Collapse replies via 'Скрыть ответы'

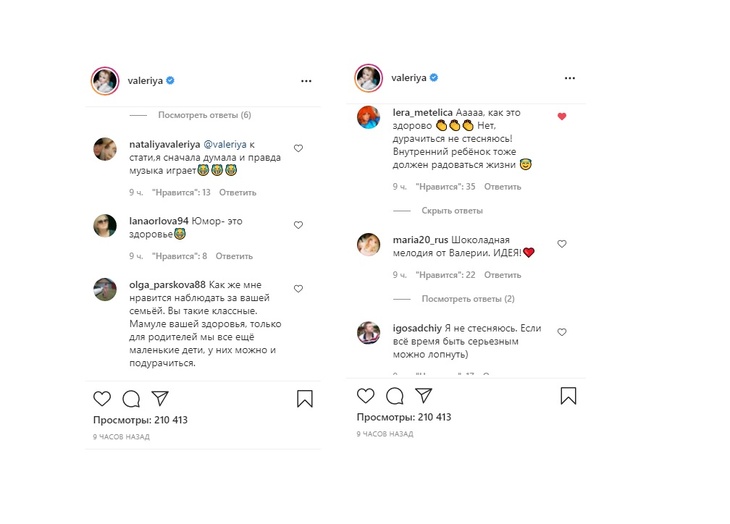[452, 211]
